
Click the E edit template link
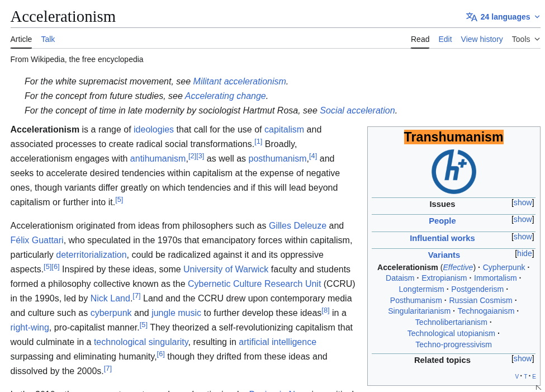pyautogui.click(x=534, y=376)
